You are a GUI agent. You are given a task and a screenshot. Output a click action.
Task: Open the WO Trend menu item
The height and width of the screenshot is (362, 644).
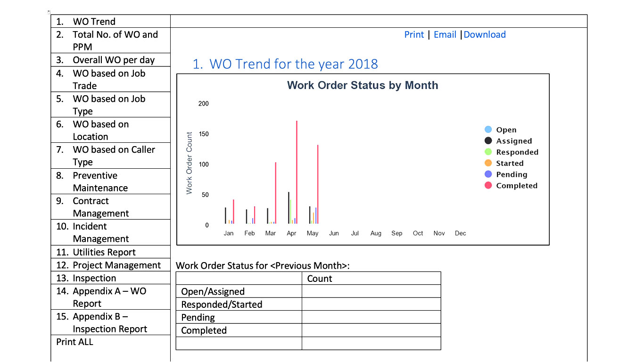tap(94, 21)
